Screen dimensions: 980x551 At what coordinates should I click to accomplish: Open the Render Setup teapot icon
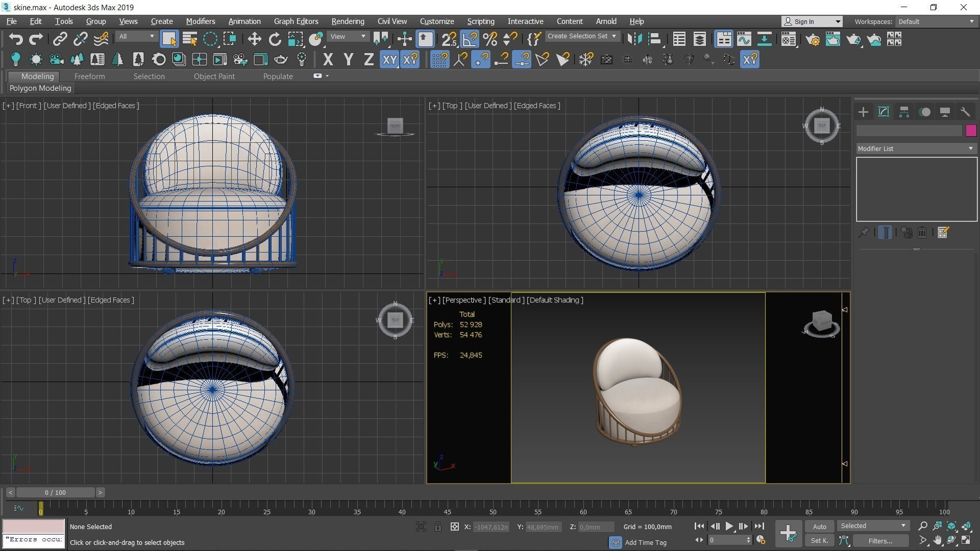pos(813,39)
